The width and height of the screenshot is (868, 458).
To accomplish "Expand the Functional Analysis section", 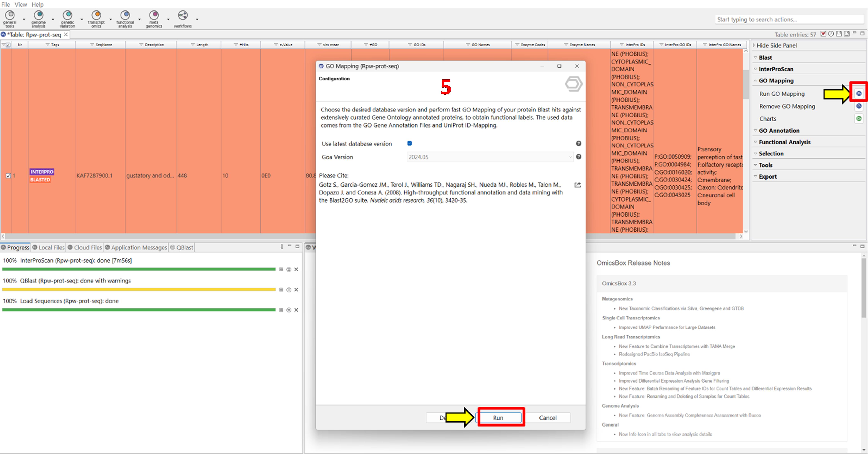I will 784,142.
